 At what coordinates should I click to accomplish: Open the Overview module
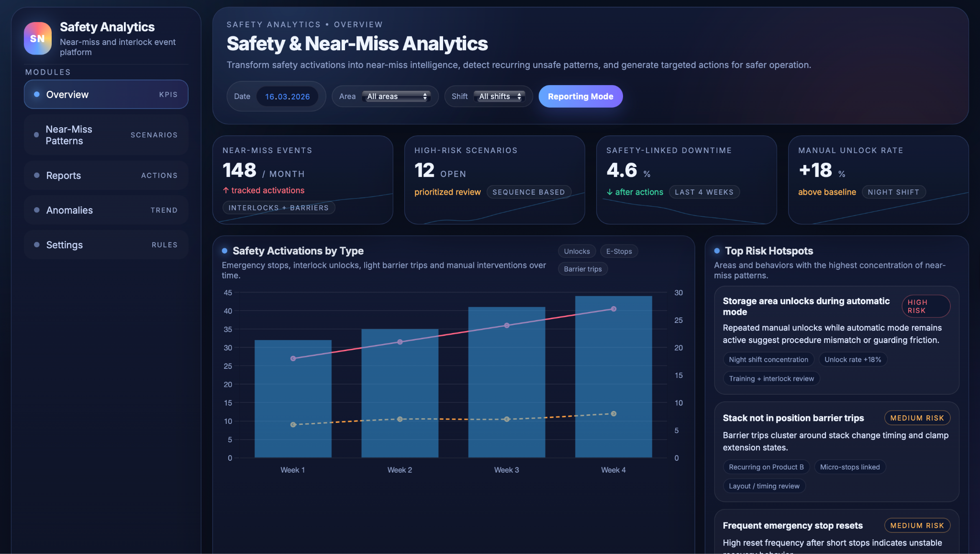[x=106, y=94]
